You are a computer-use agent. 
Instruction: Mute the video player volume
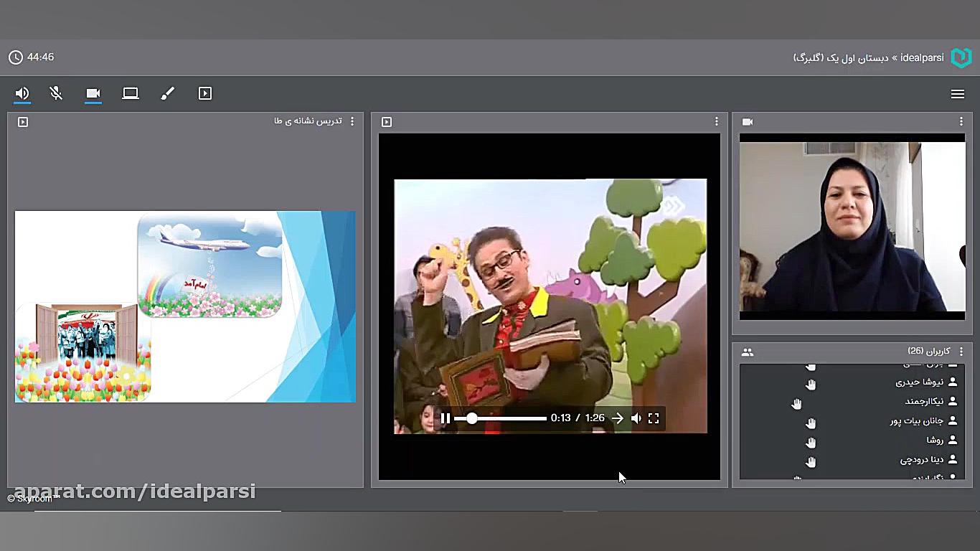[x=636, y=418]
